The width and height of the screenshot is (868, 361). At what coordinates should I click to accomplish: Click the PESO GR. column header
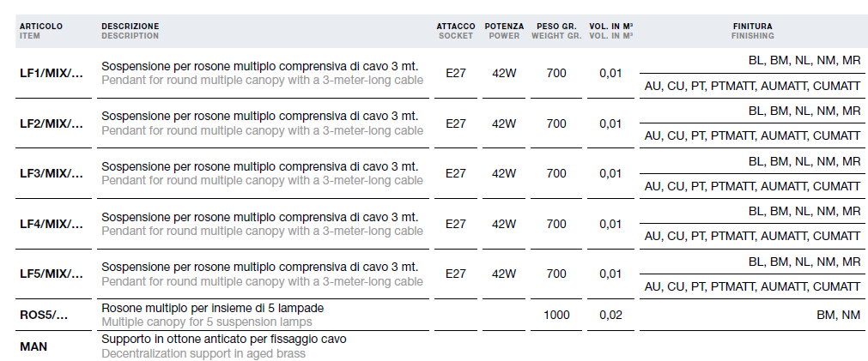tap(556, 31)
